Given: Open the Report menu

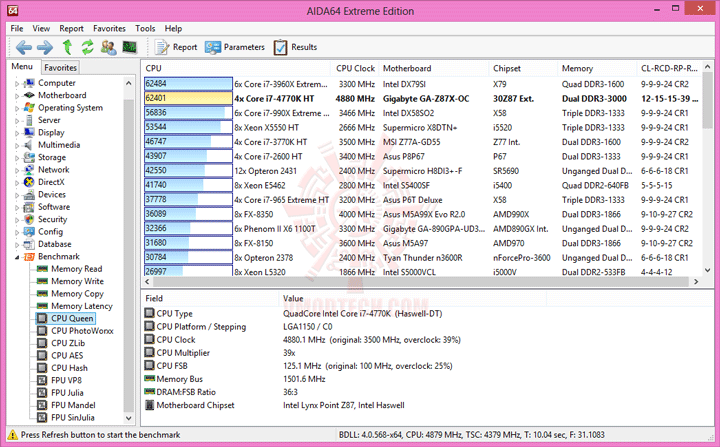Looking at the screenshot, I should tap(71, 28).
